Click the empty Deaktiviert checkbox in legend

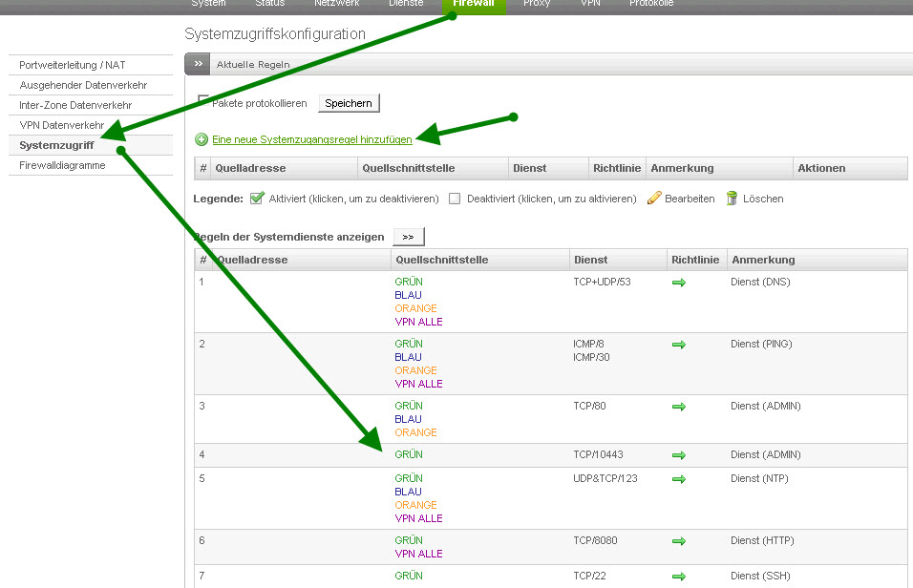[x=455, y=199]
